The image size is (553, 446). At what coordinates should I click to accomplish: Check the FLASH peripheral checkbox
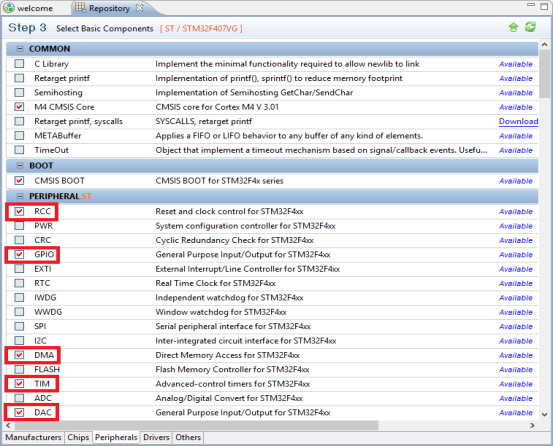(x=19, y=369)
